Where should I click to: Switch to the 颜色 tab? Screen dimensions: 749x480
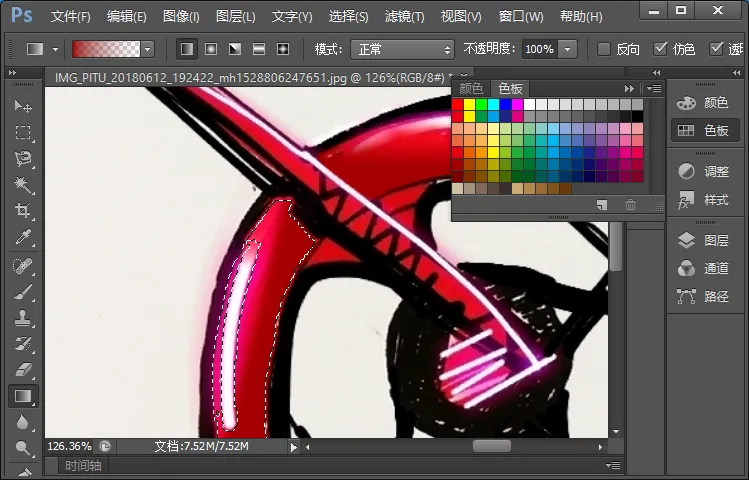click(x=471, y=88)
